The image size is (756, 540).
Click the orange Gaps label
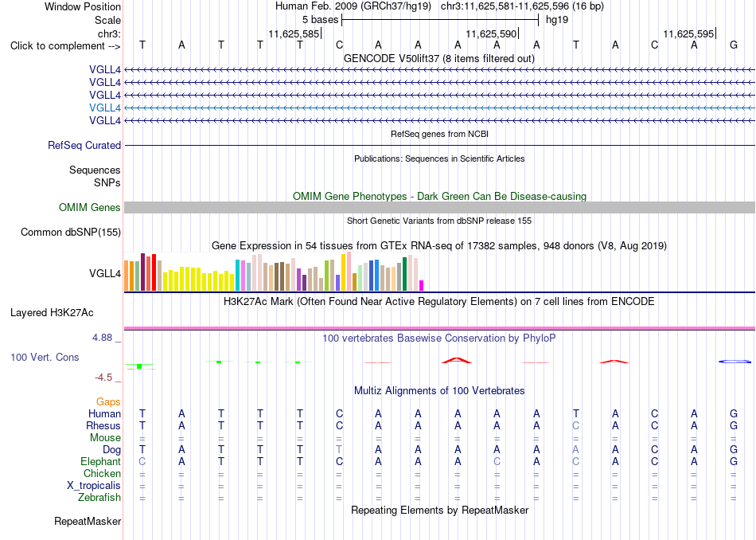108,401
